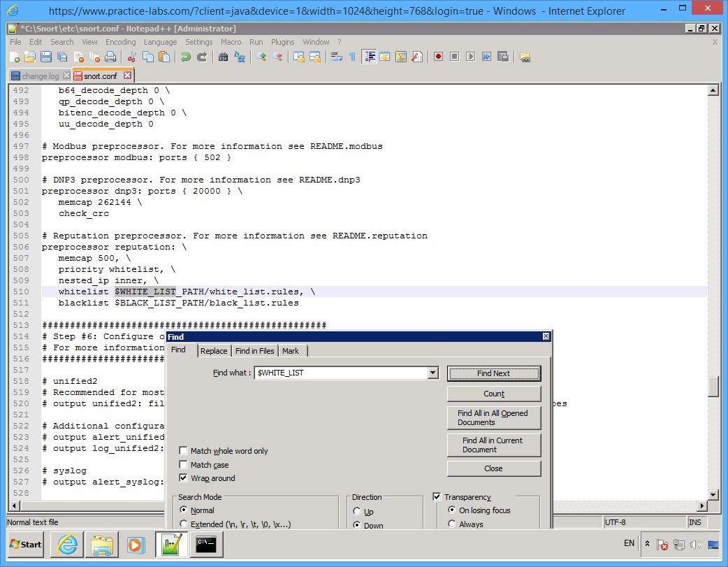Open the Find what history dropdown
This screenshot has width=728, height=567.
pos(432,373)
